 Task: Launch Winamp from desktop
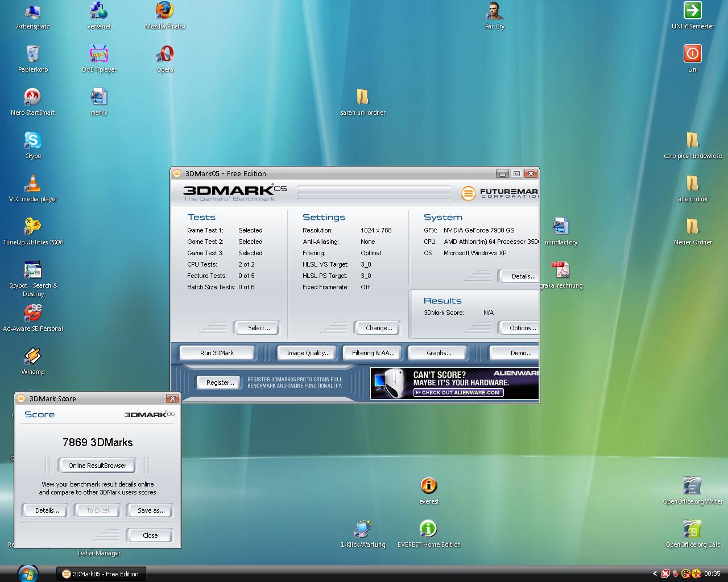point(33,362)
